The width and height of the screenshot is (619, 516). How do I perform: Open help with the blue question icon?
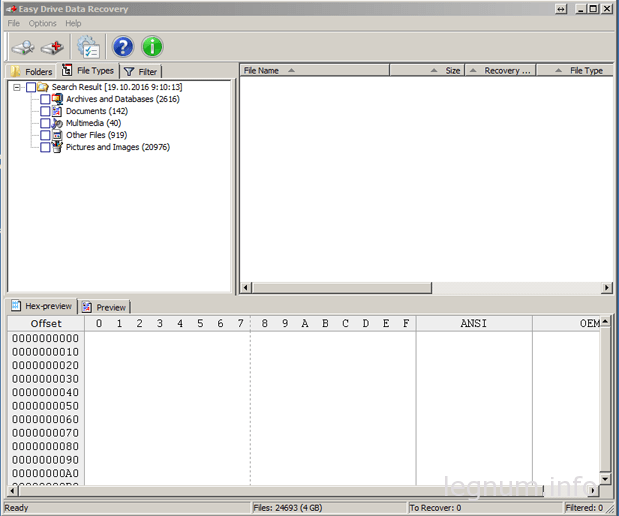(123, 47)
